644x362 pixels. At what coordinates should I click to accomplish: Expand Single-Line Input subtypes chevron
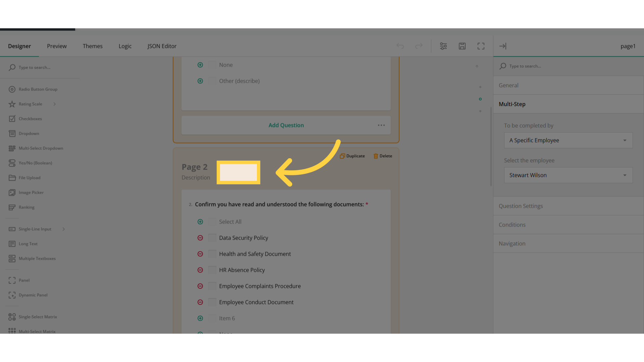click(64, 229)
